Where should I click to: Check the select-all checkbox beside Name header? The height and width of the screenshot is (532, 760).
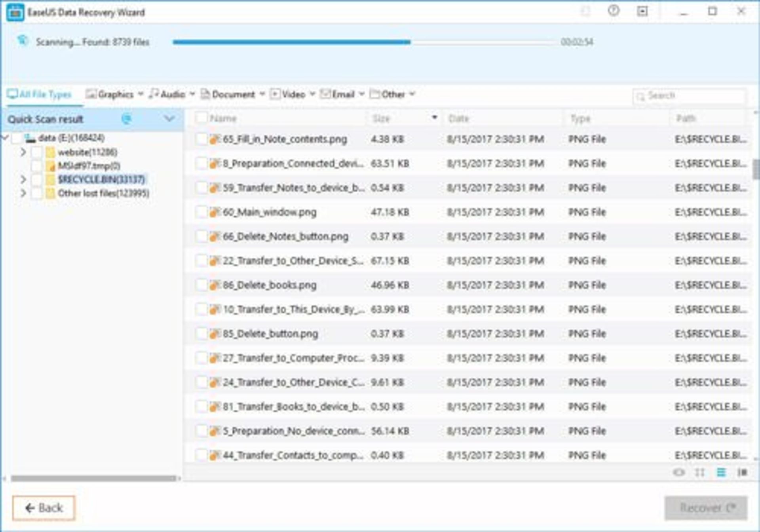click(x=201, y=118)
